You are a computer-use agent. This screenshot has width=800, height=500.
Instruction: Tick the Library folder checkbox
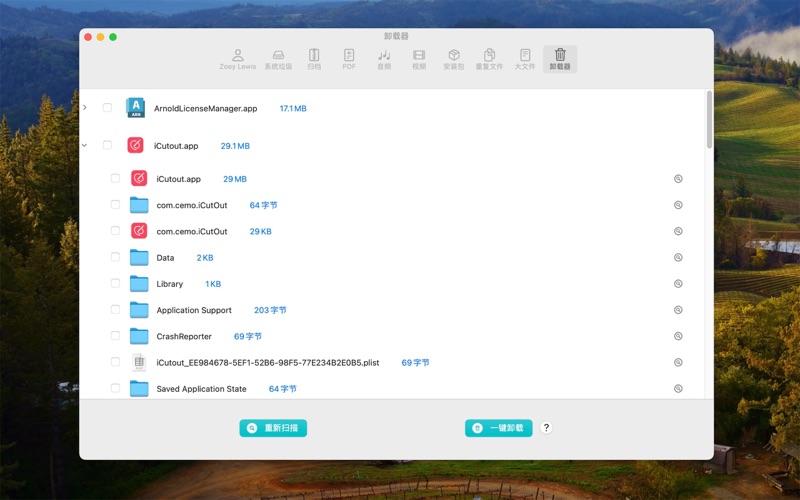(115, 283)
